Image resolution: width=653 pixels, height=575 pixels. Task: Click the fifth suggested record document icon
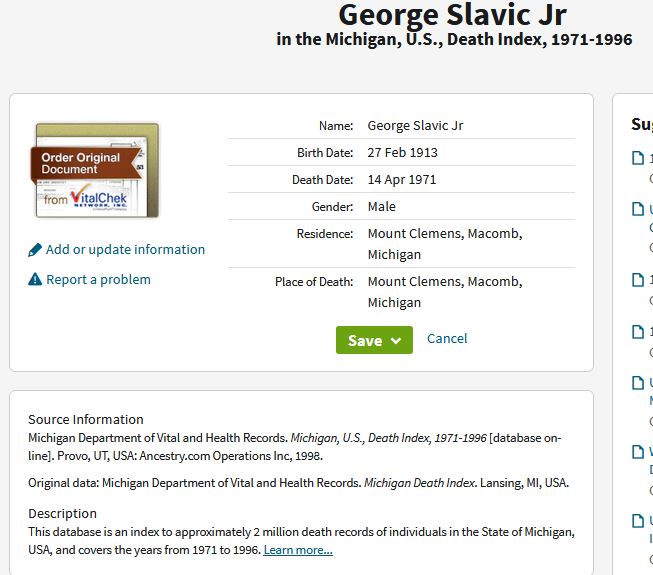pos(638,383)
